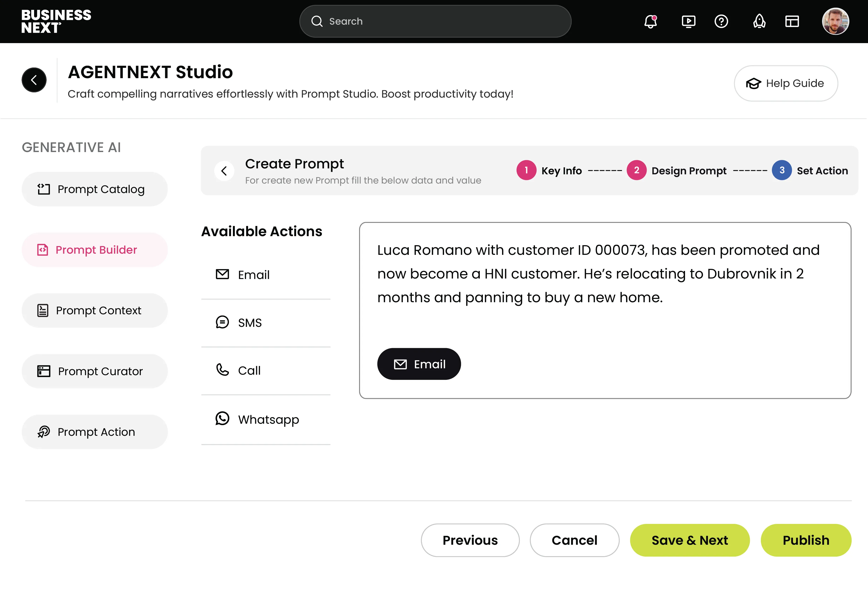Go to step 1 Key Info circle
The height and width of the screenshot is (612, 868).
tap(526, 171)
